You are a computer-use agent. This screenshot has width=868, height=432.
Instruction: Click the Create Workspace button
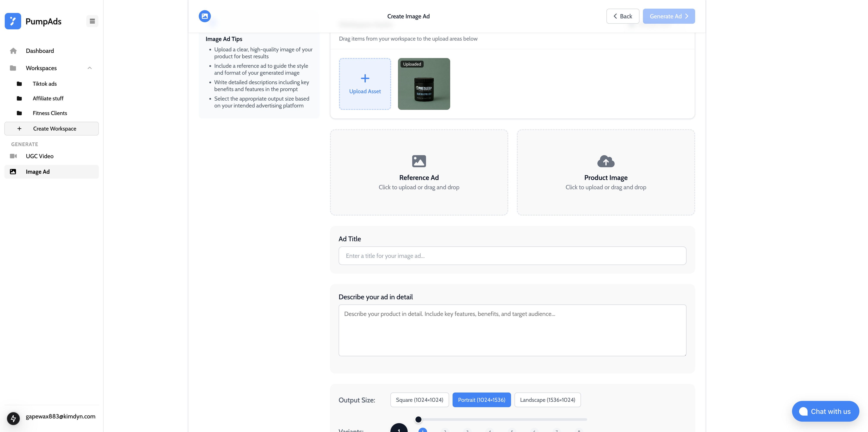point(52,129)
